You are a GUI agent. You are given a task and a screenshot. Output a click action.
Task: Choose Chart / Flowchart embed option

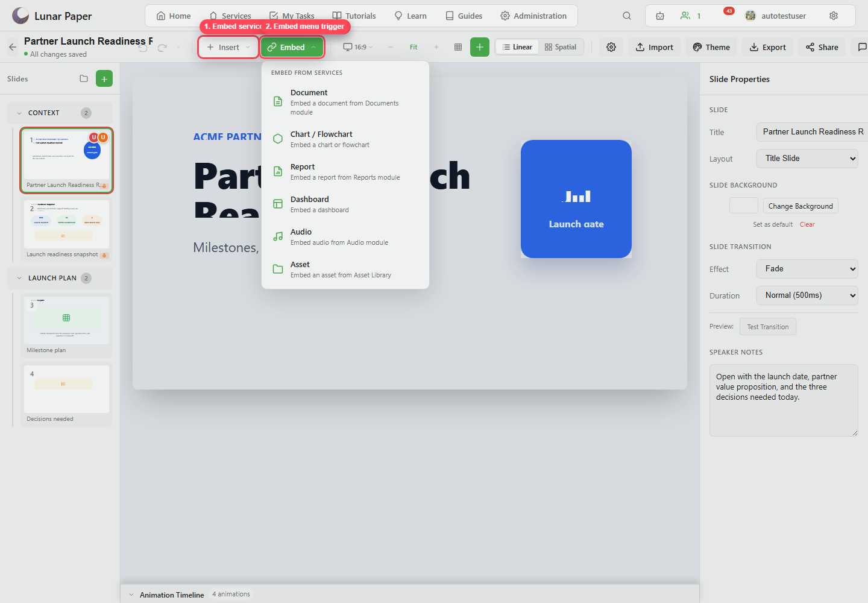pos(345,139)
